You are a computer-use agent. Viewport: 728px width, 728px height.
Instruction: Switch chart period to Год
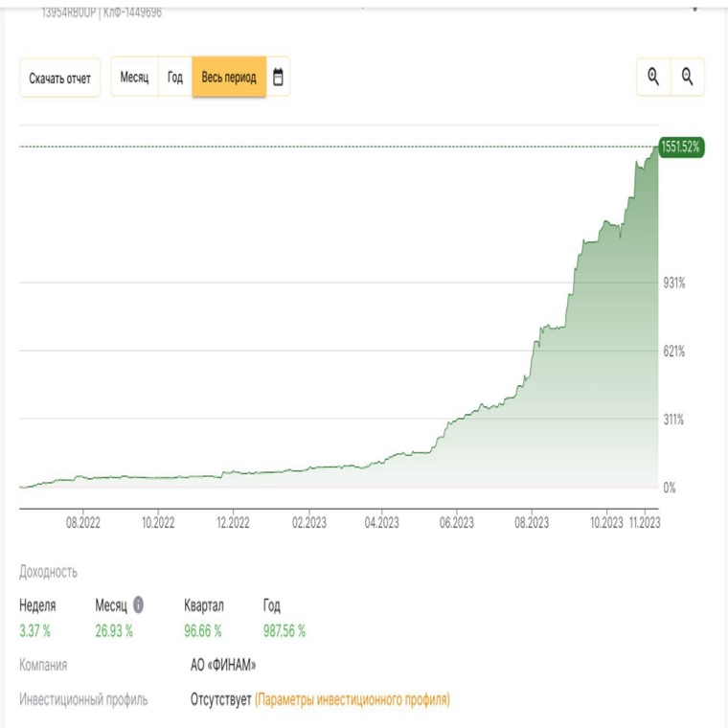coord(175,77)
